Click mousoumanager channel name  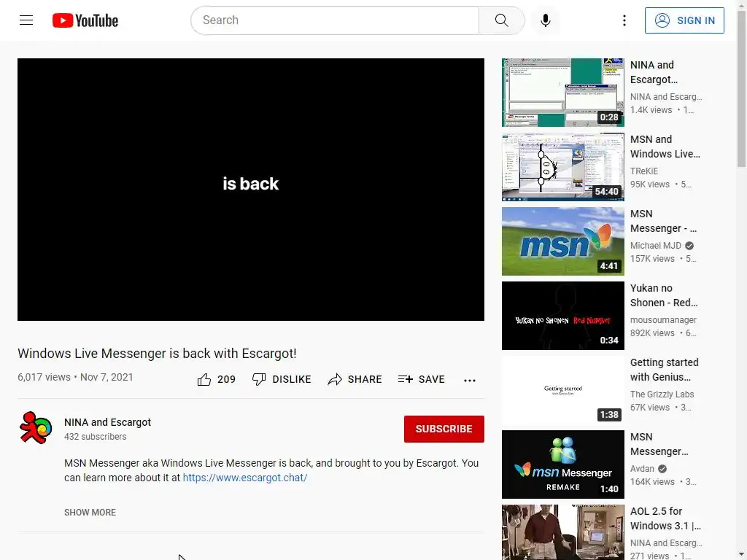[663, 320]
